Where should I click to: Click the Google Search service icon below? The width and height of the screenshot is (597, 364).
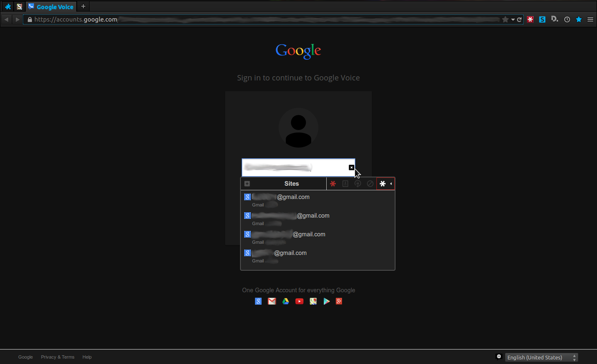click(258, 301)
